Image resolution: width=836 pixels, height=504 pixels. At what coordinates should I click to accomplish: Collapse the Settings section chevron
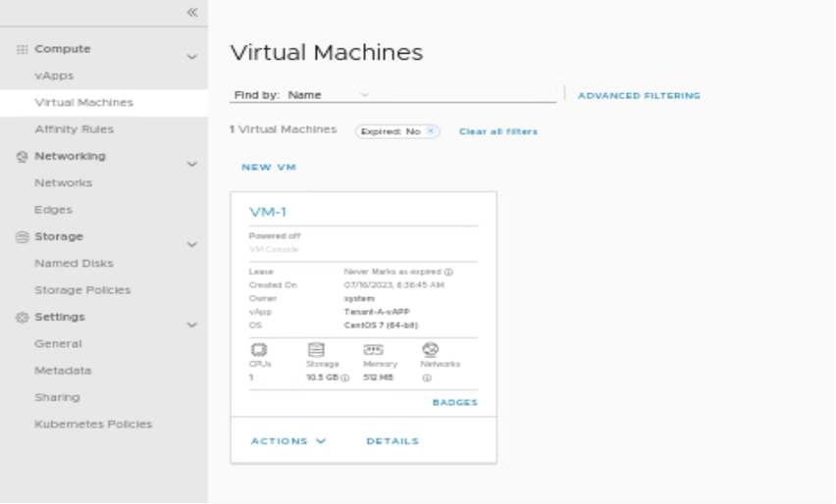192,325
